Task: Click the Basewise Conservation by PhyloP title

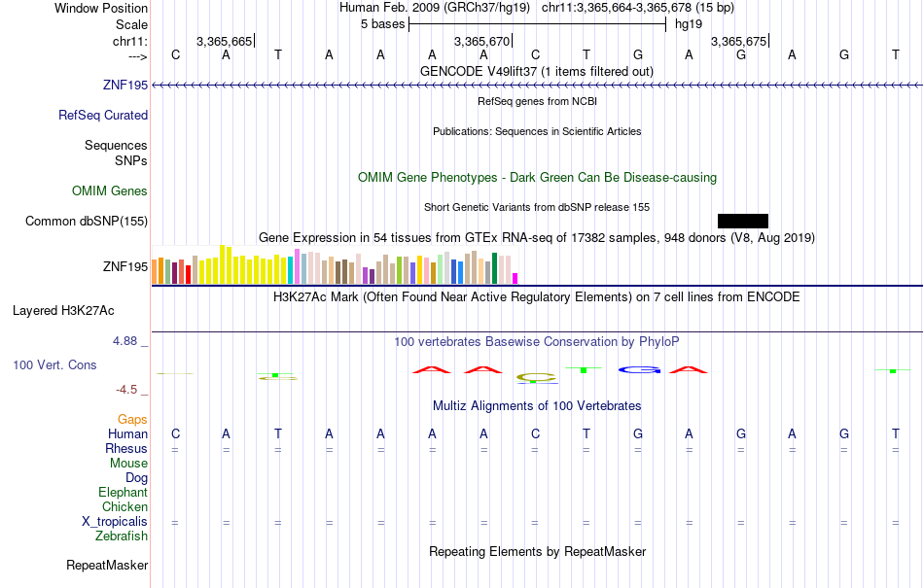Action: click(536, 341)
